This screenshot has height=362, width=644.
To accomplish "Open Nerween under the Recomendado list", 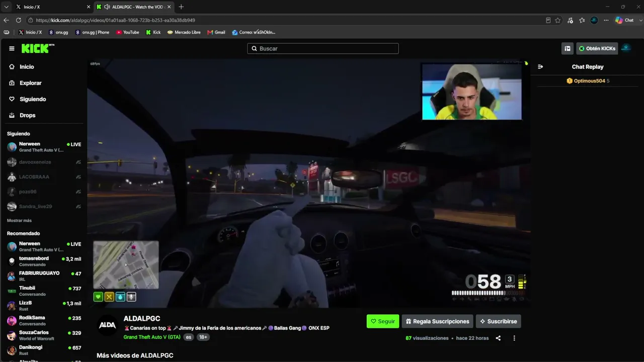I will click(44, 246).
